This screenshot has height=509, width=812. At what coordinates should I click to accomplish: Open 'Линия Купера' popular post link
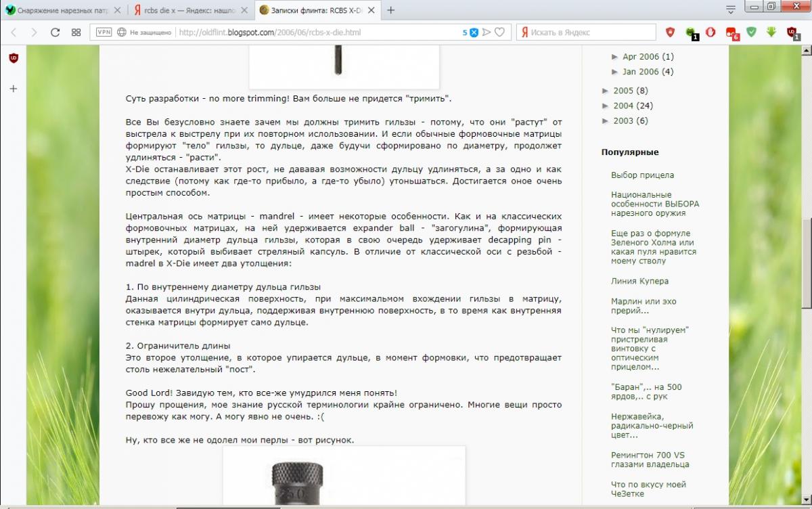(x=639, y=281)
